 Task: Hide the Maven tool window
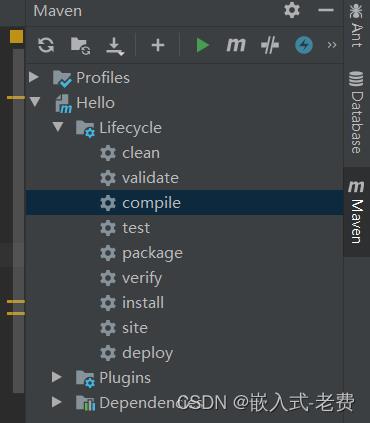326,10
